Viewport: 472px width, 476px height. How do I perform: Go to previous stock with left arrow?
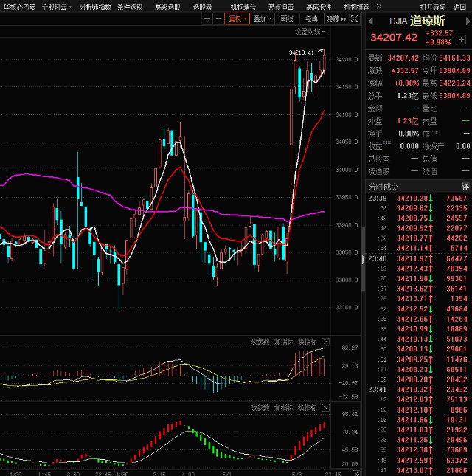pos(371,21)
